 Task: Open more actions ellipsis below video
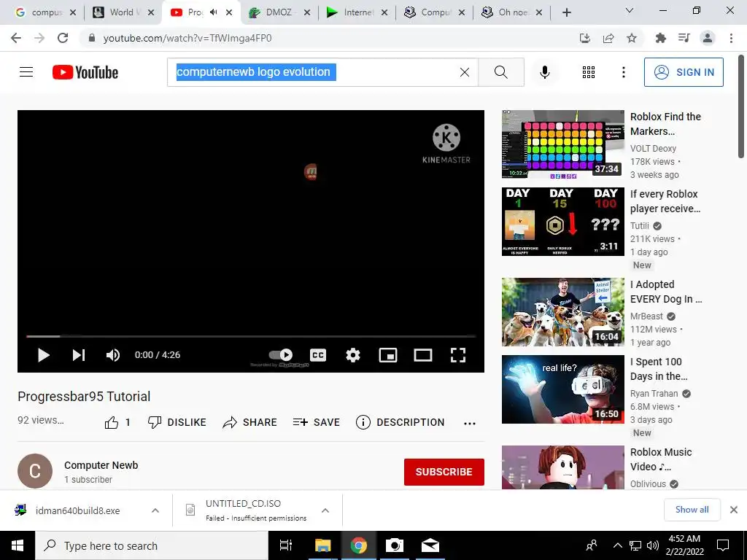470,424
